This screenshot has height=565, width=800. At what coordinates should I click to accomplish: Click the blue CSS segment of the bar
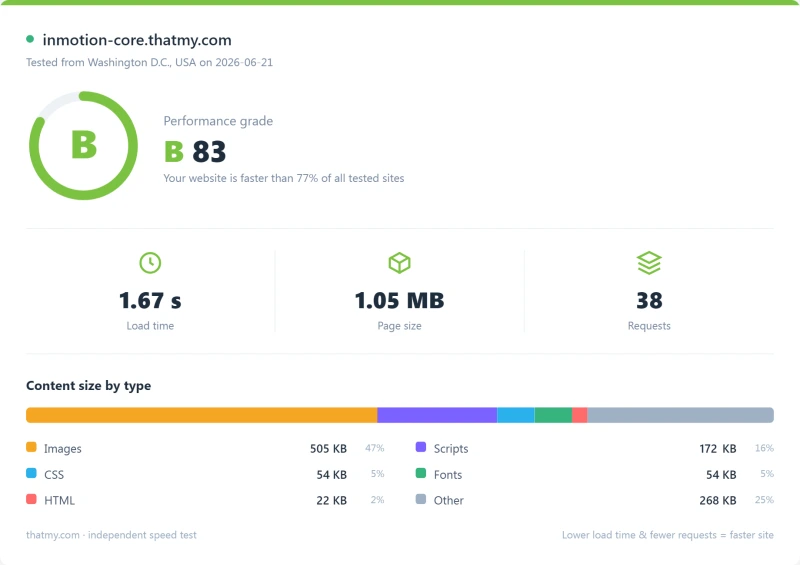pos(516,415)
